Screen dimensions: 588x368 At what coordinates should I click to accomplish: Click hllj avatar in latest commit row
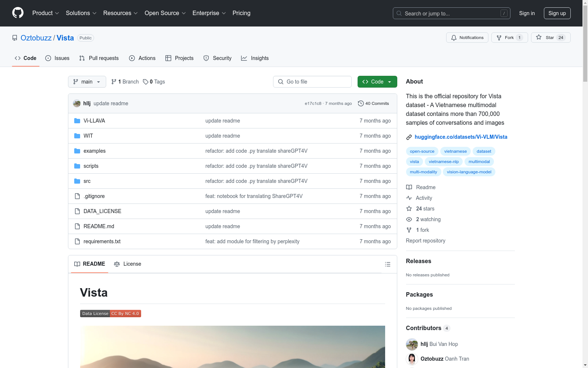pyautogui.click(x=77, y=103)
